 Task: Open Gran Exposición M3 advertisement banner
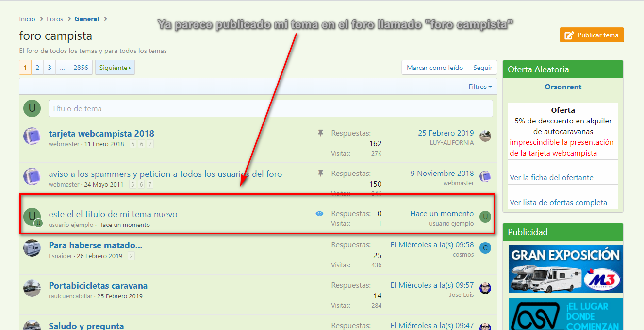[565, 269]
